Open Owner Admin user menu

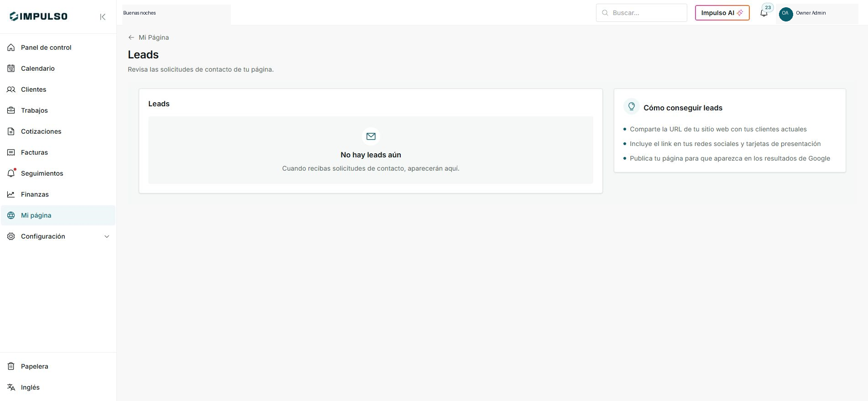coord(817,13)
